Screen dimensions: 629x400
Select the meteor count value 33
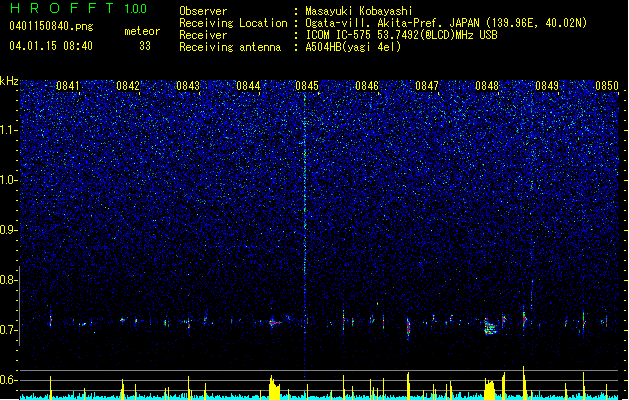click(145, 46)
